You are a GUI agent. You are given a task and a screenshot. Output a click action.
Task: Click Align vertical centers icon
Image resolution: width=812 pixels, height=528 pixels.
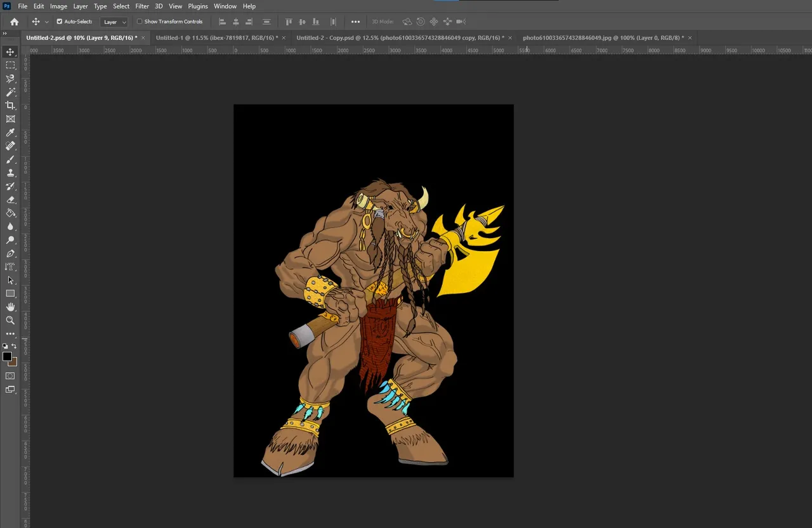point(302,22)
